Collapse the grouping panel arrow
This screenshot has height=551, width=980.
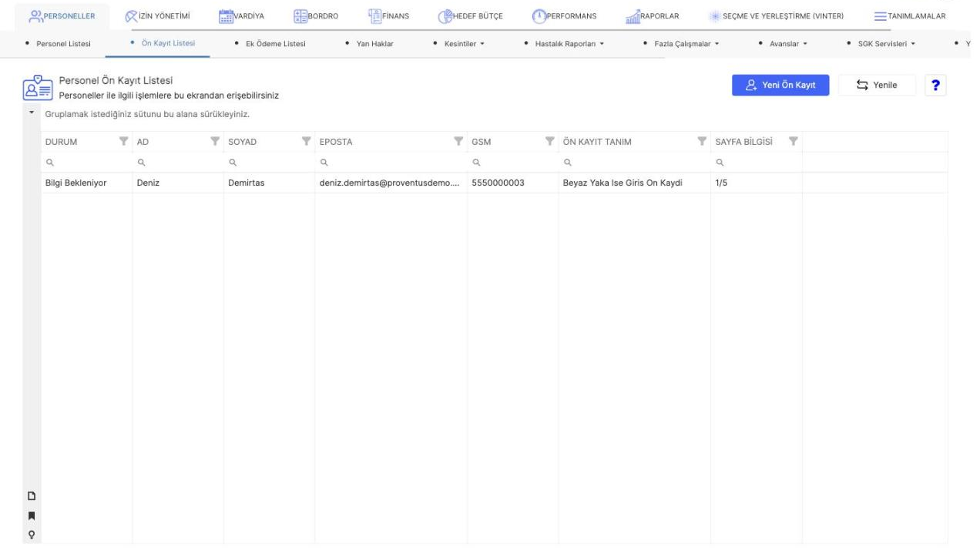coord(32,113)
